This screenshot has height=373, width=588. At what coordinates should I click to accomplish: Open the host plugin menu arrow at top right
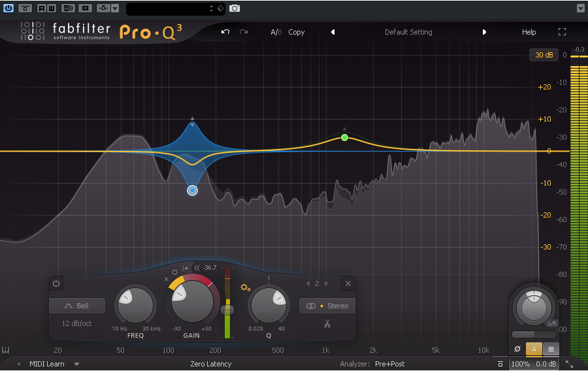(x=581, y=8)
